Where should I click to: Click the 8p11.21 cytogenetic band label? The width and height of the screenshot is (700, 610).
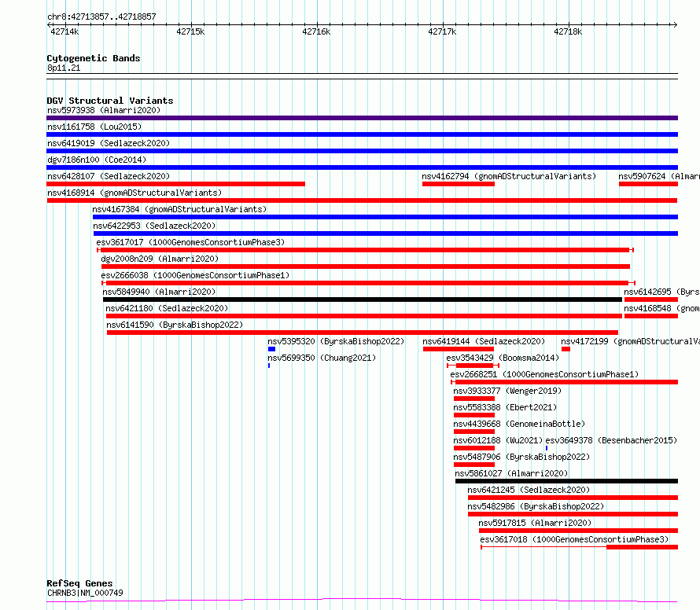pyautogui.click(x=64, y=68)
